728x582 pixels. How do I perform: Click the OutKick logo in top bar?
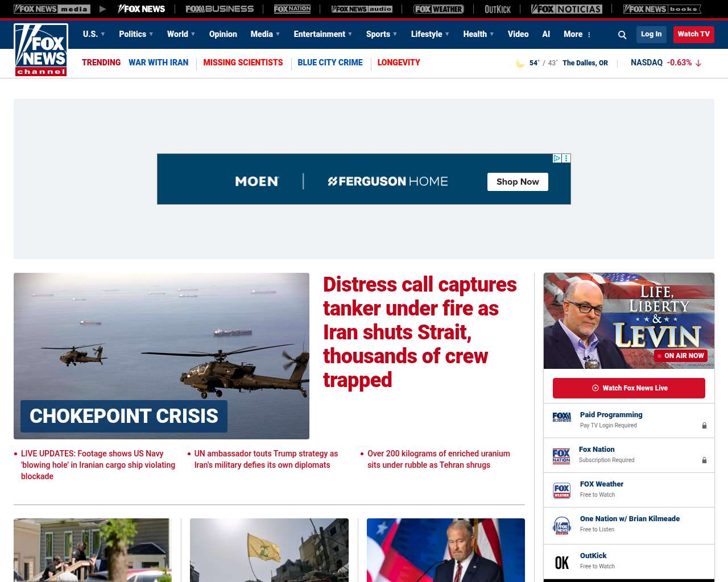[498, 9]
